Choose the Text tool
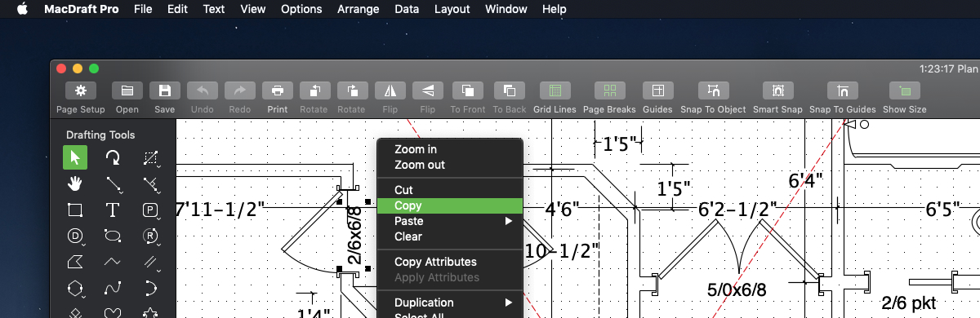This screenshot has height=318, width=980. pyautogui.click(x=113, y=210)
